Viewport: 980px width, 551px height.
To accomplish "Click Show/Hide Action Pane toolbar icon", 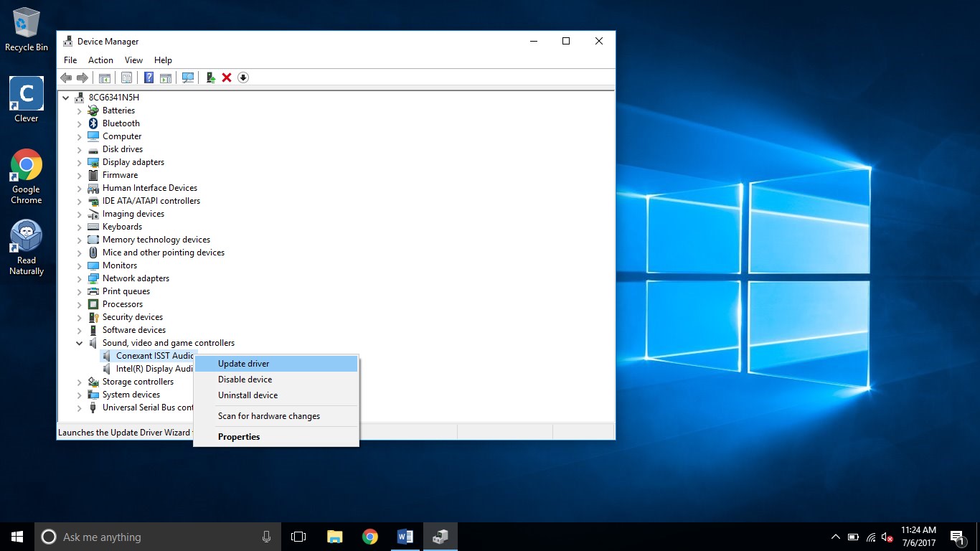I will (166, 77).
